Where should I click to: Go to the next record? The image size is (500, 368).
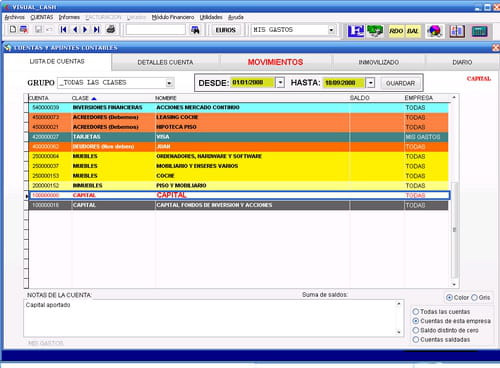tap(85, 30)
